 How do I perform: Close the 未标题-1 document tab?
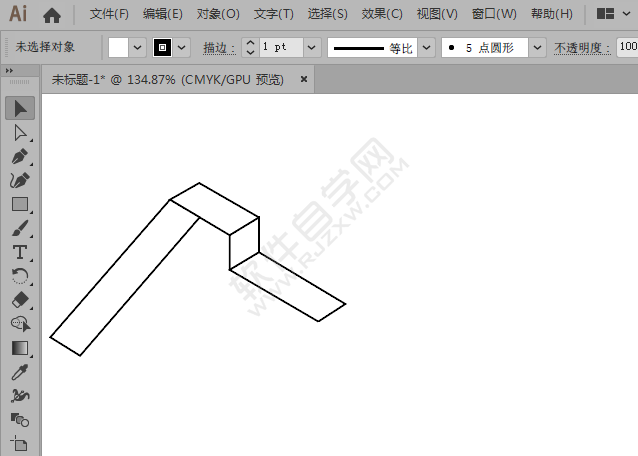303,77
